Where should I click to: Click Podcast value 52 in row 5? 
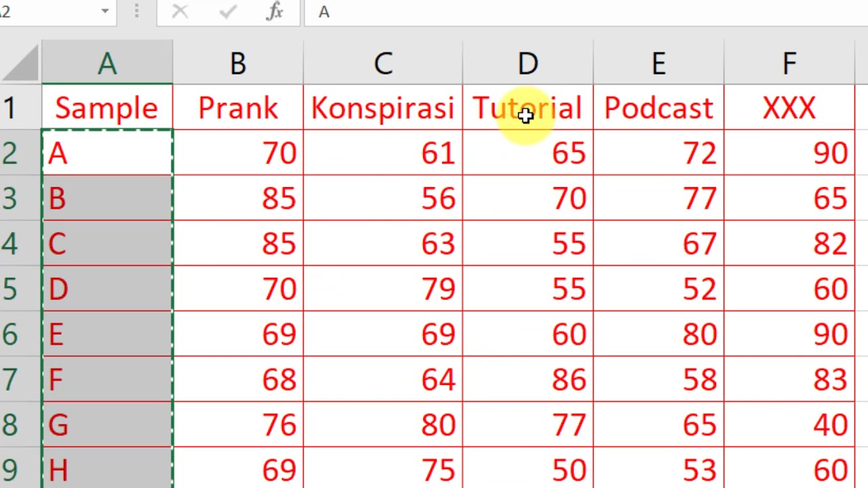click(659, 289)
